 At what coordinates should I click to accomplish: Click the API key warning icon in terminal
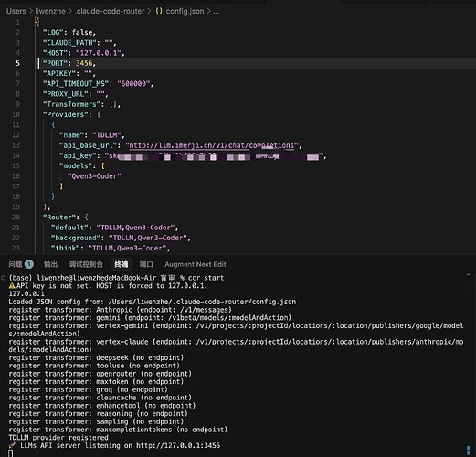pyautogui.click(x=12, y=286)
